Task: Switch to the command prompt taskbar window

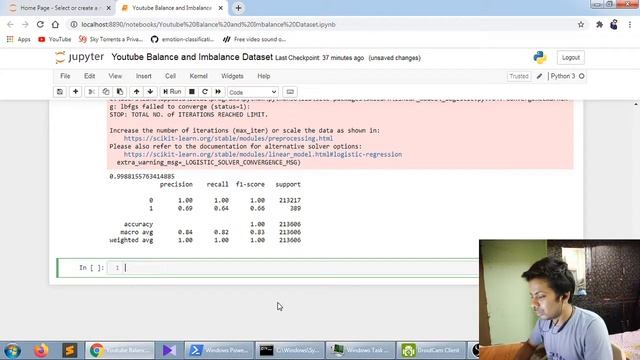Action: click(290, 350)
